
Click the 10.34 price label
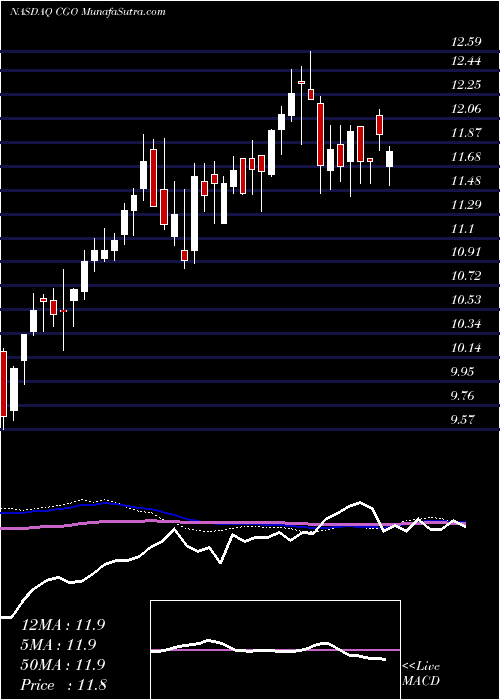(x=466, y=324)
